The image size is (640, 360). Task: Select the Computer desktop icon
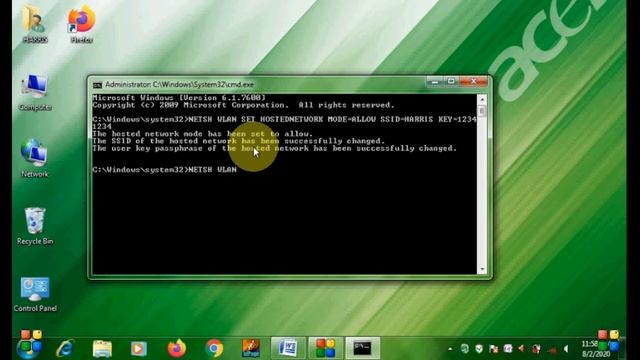35,92
